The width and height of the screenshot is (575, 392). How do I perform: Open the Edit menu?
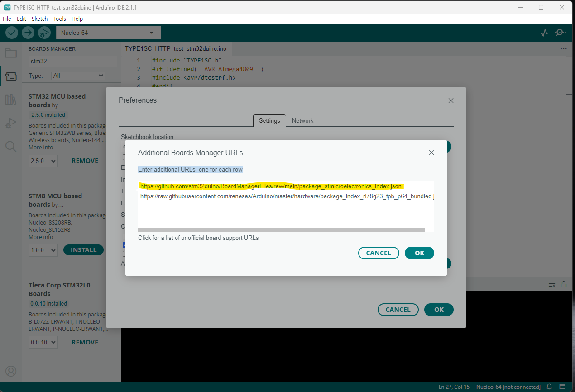[21, 19]
